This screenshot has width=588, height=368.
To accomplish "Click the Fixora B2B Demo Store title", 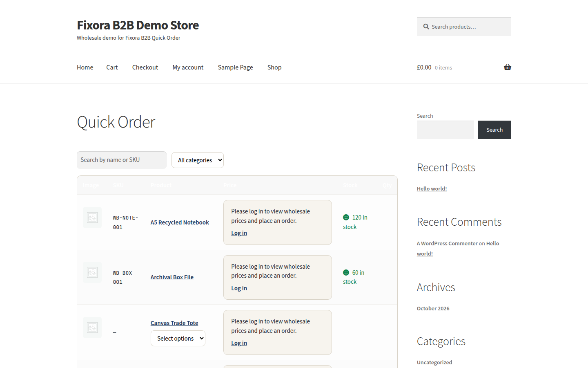I will (x=138, y=25).
